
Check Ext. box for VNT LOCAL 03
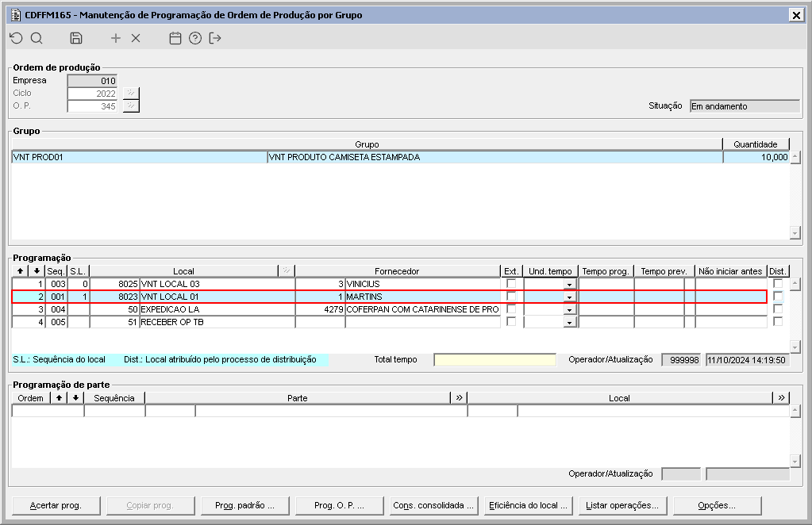tap(511, 283)
